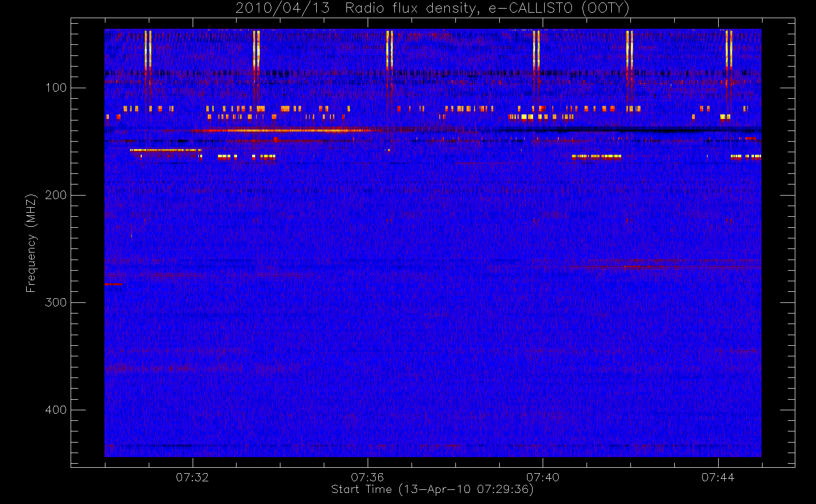Click the 07:40 time tick label
Screen dimensions: 816x504
[543, 477]
